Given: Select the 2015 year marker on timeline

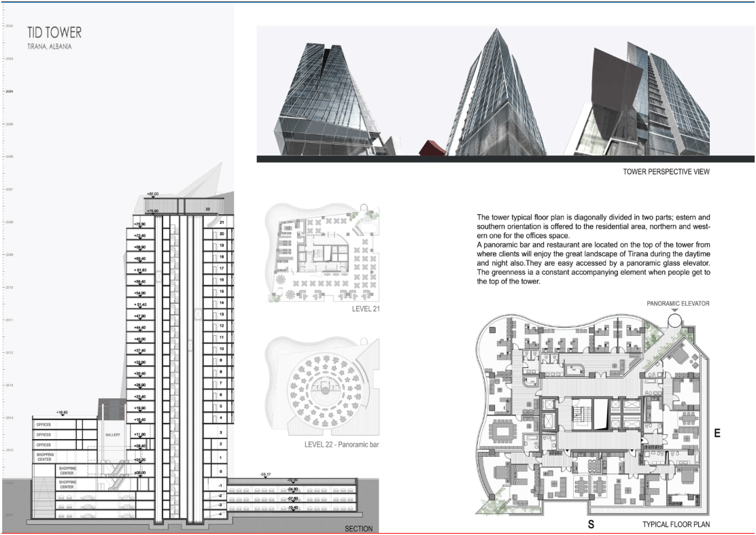Looking at the screenshot, I should tap(9, 450).
